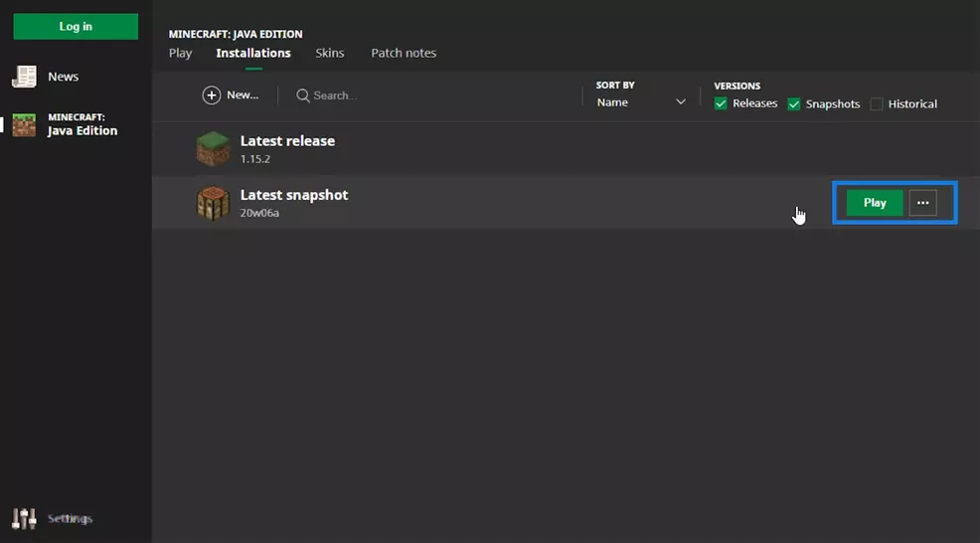Screen dimensions: 980x543
Task: Click the Latest release title text
Action: pos(287,141)
